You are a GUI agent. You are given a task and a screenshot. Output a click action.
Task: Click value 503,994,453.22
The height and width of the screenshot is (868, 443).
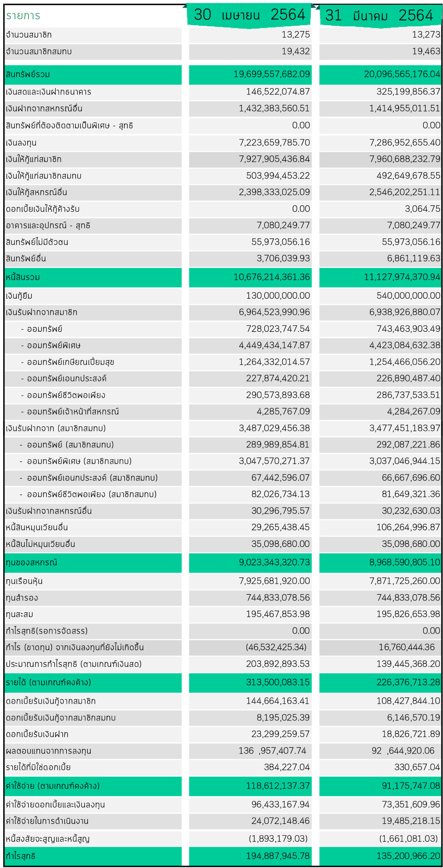point(278,175)
